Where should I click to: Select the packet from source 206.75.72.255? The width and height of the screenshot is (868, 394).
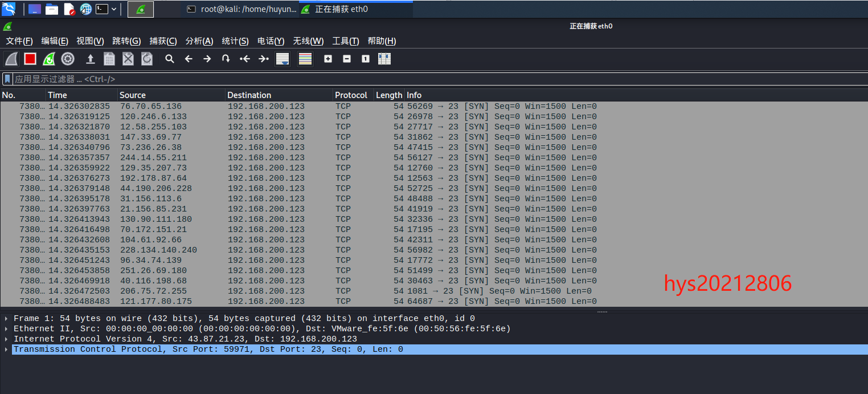point(434,291)
